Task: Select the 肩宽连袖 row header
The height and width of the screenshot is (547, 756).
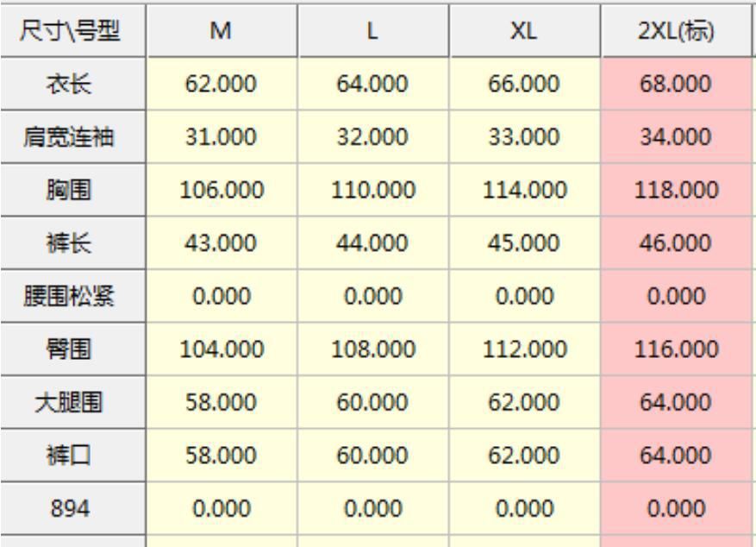Action: click(72, 137)
